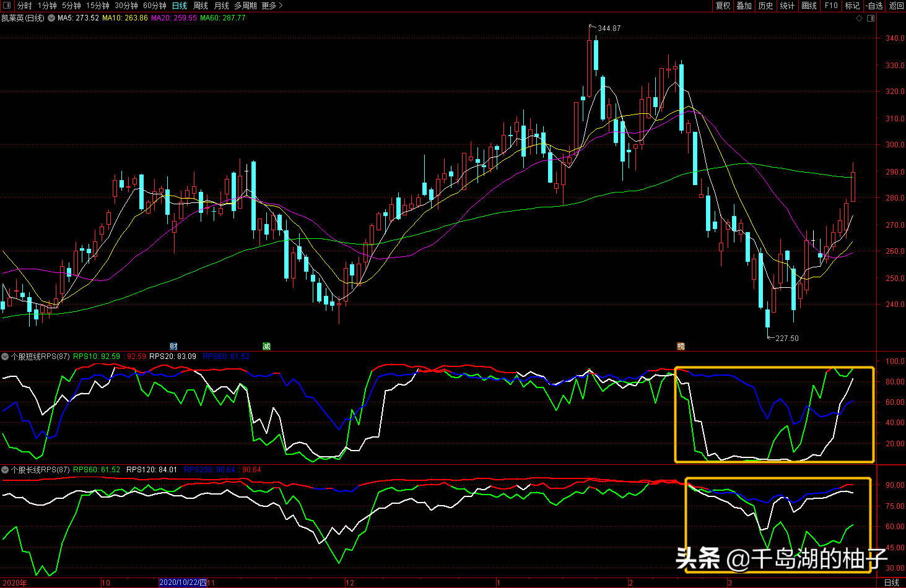Screen dimensions: 906x588
Task: Click the MA60: 287.77 indicator value
Action: pos(223,18)
